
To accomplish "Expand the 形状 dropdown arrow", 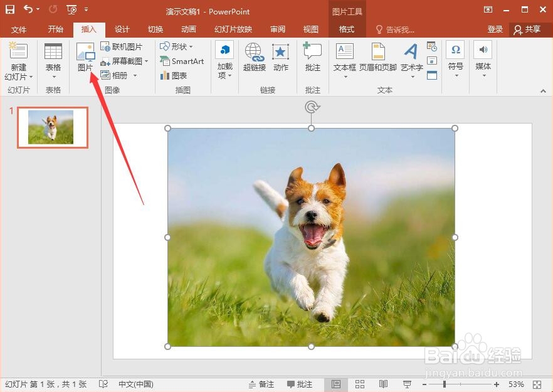I will [x=191, y=46].
